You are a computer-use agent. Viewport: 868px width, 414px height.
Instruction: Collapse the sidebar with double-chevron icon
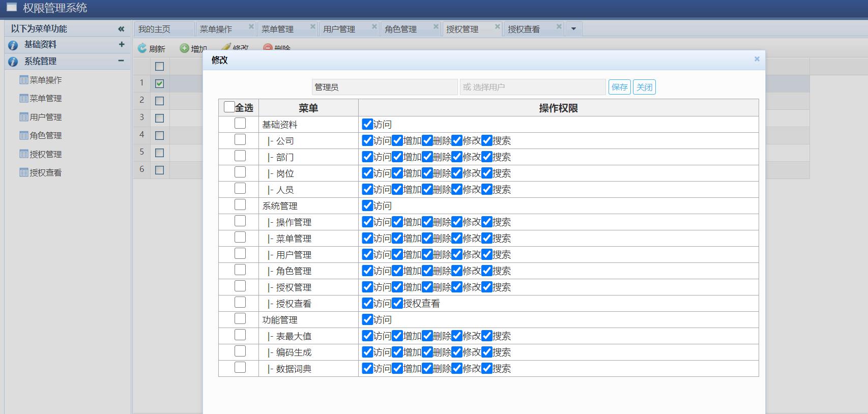coord(121,29)
